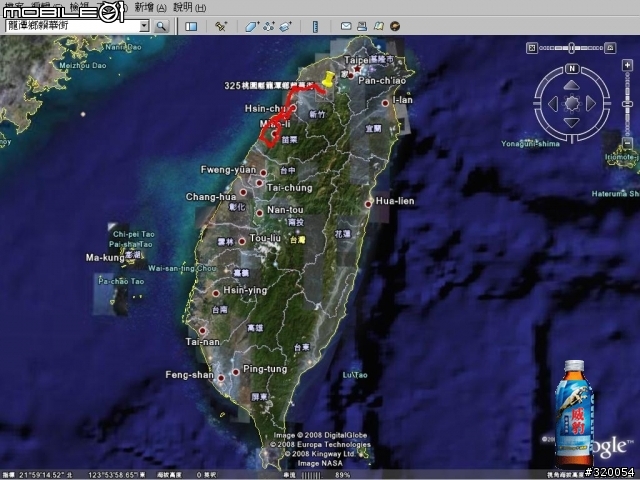640x480 pixels.
Task: Click the compass rotation ring
Action: point(572,104)
